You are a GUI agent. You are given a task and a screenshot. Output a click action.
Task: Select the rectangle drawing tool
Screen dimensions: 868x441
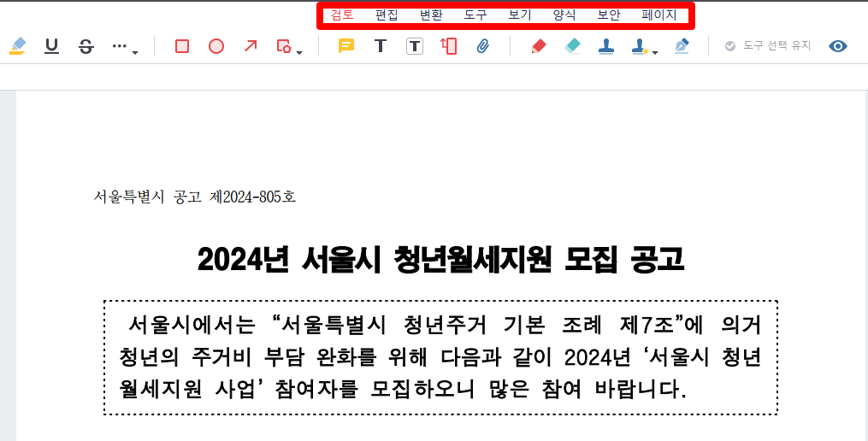coord(182,46)
